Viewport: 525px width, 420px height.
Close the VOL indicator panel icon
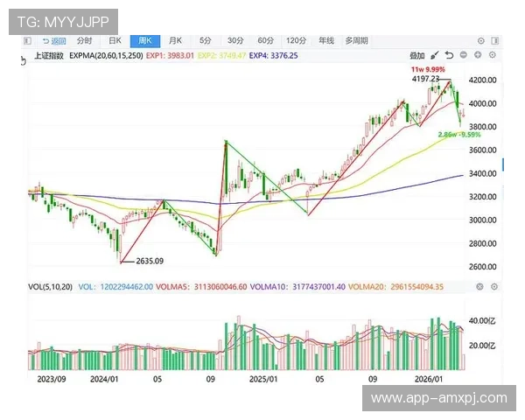pos(479,286)
